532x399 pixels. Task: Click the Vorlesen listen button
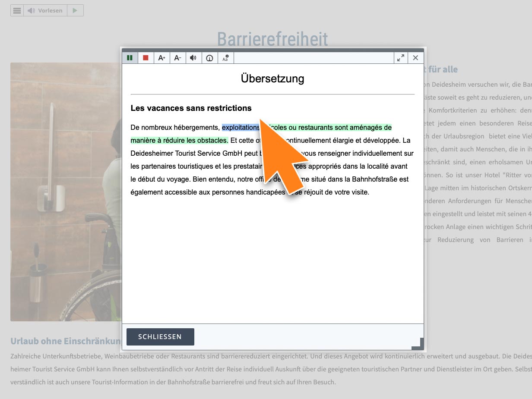tap(46, 10)
